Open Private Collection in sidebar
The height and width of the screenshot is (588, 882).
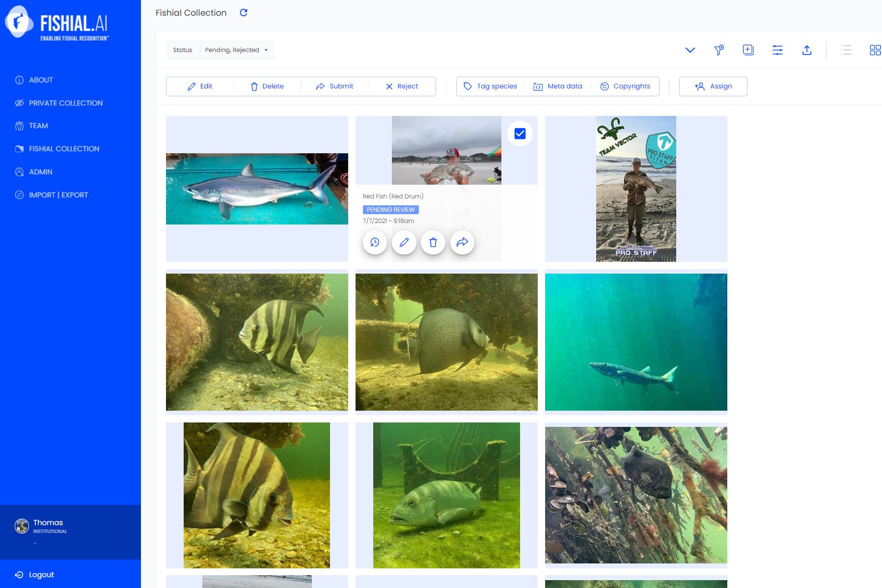(x=65, y=103)
